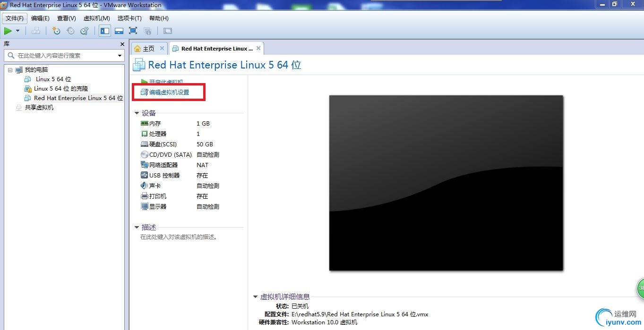Collapse the 我的电脑 tree node

[x=10, y=70]
